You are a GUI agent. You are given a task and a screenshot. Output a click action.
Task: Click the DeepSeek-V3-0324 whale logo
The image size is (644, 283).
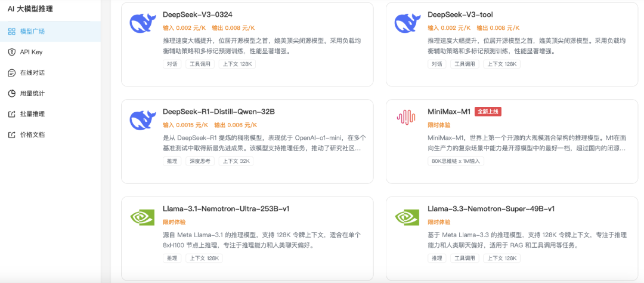[x=143, y=23]
